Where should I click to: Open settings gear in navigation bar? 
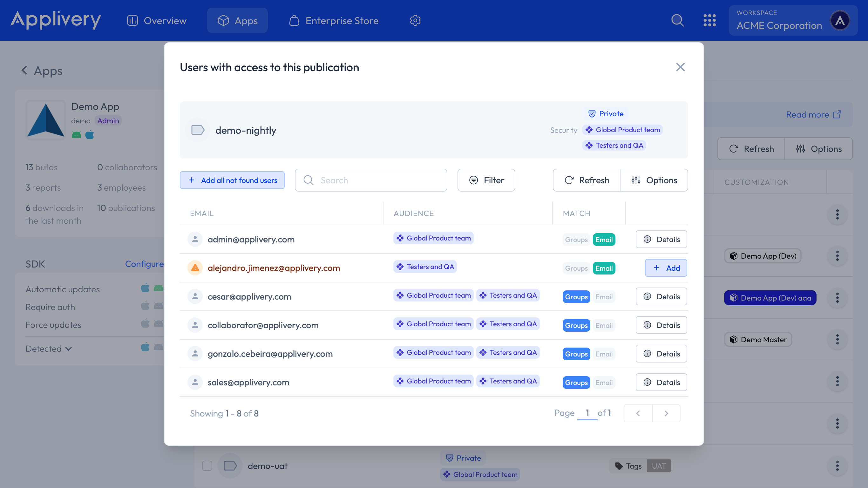coord(415,20)
